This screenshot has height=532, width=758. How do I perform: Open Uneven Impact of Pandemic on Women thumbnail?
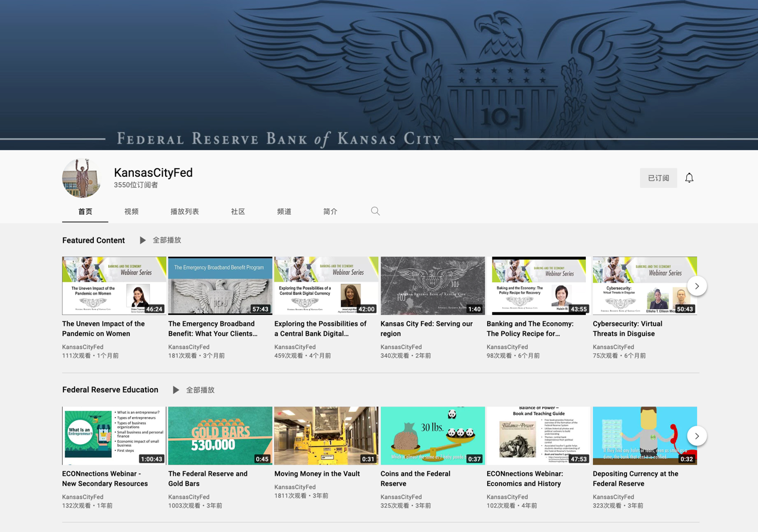114,286
